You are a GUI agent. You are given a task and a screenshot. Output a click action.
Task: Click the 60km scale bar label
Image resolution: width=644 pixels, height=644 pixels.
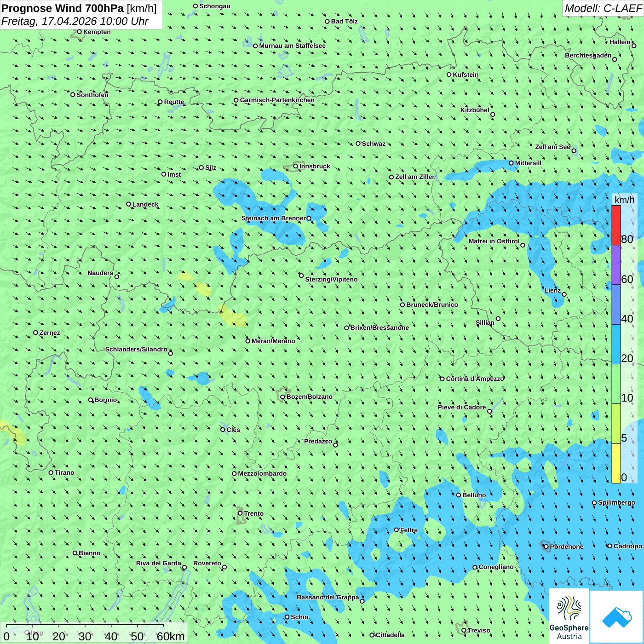171,636
